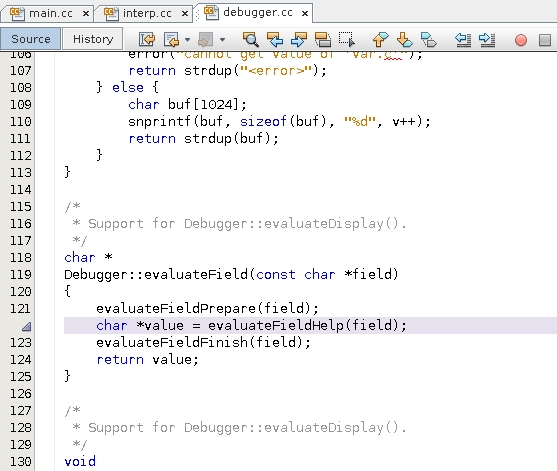Click line number 130 in the gutter

tap(20, 462)
